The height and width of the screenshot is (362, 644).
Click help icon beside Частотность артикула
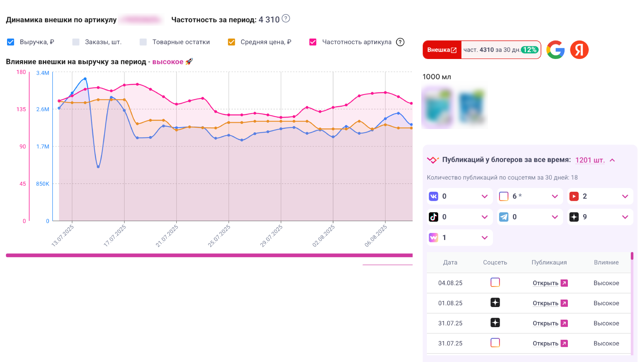pyautogui.click(x=400, y=42)
